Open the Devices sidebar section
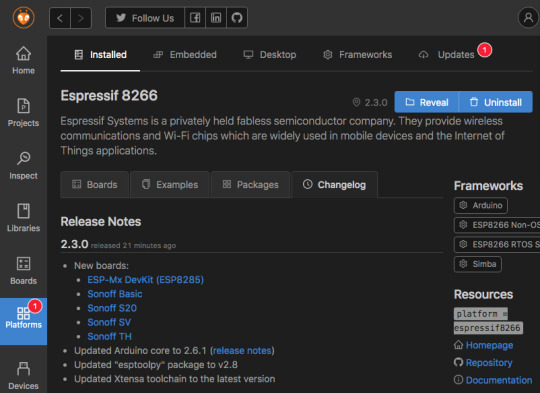This screenshot has width=540, height=393. (x=23, y=375)
